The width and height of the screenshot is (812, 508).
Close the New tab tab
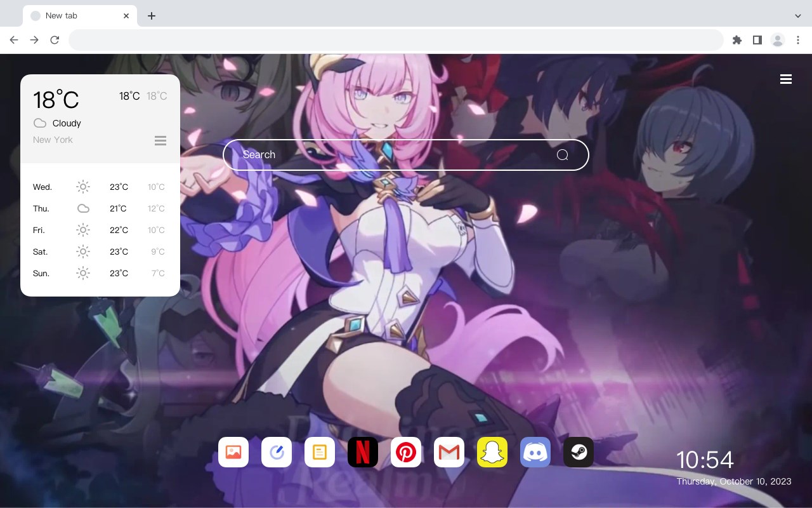click(126, 16)
